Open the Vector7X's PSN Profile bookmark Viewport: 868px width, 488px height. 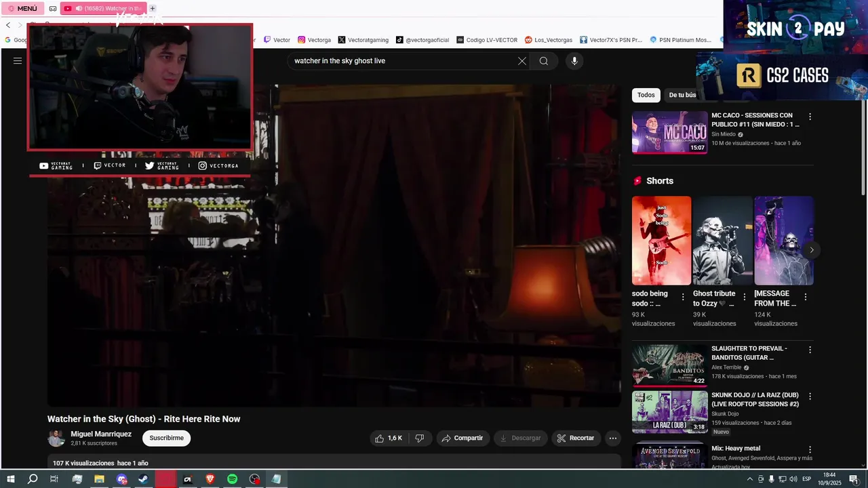pos(611,40)
